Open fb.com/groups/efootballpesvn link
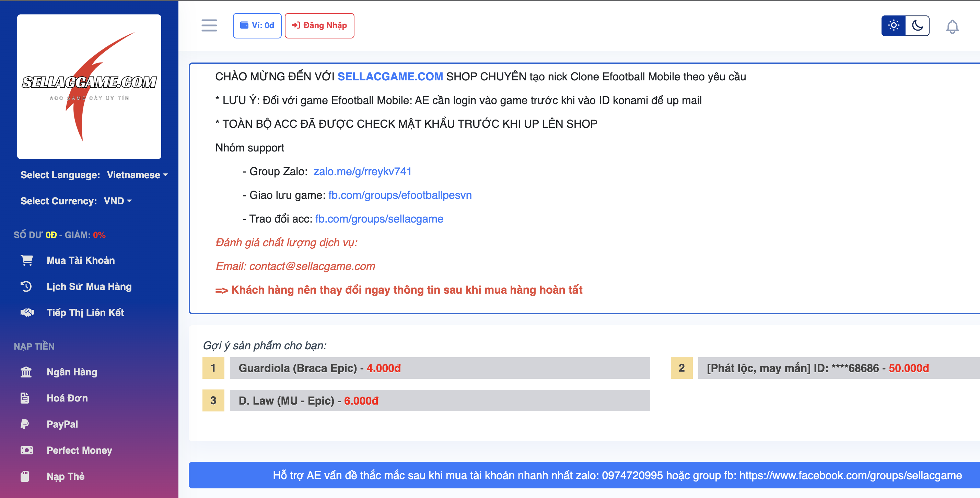The width and height of the screenshot is (980, 498). pos(399,195)
